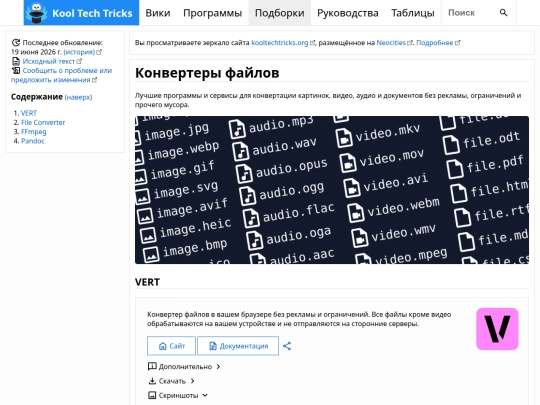Click the Kool Tech Tricks site title
This screenshot has height=405, width=540.
click(x=92, y=13)
